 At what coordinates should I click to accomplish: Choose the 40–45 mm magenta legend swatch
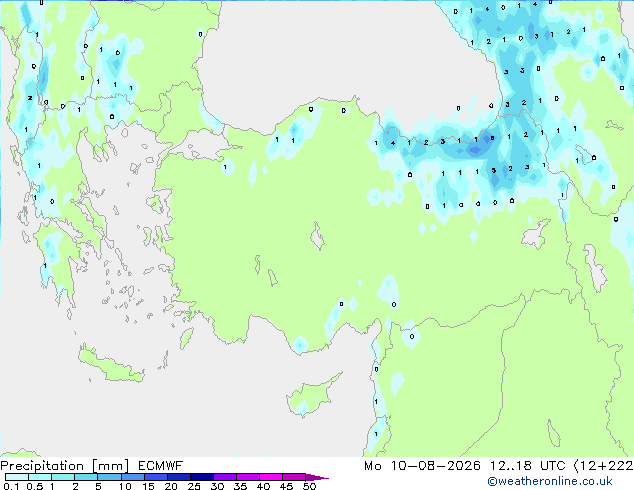point(271,477)
